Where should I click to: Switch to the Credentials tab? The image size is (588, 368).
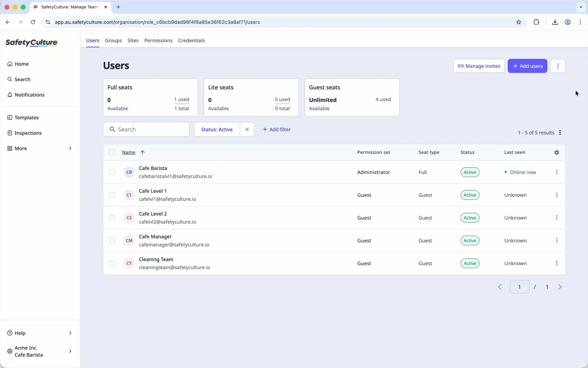coord(191,40)
